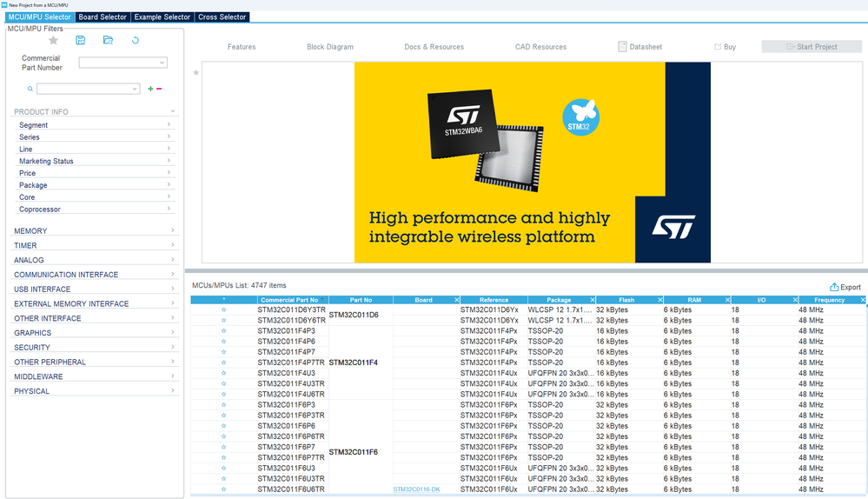The image size is (868, 499).
Task: Click the Export icon above the table
Action: click(833, 287)
